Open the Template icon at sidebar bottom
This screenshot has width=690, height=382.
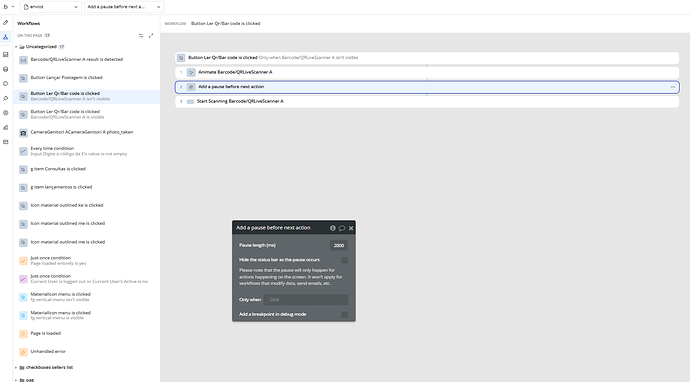click(x=6, y=142)
